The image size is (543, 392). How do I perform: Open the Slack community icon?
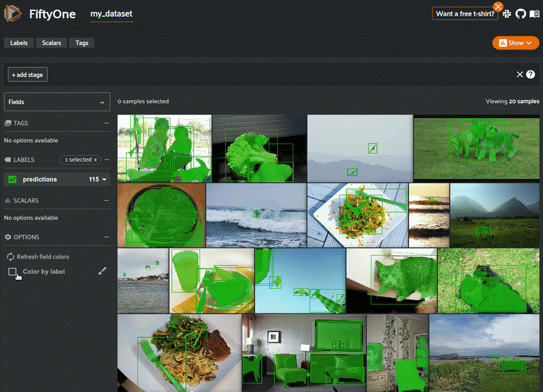pos(508,14)
